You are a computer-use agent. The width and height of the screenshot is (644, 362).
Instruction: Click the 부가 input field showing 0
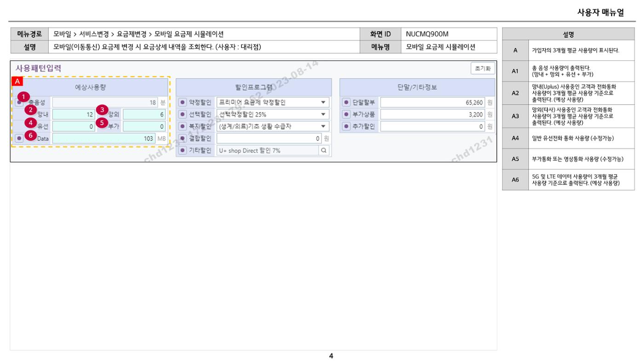coord(144,126)
